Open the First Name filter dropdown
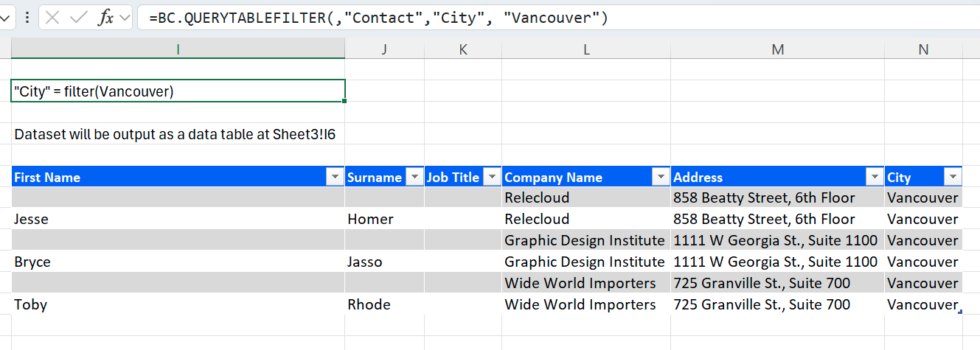980x350 pixels. (335, 177)
